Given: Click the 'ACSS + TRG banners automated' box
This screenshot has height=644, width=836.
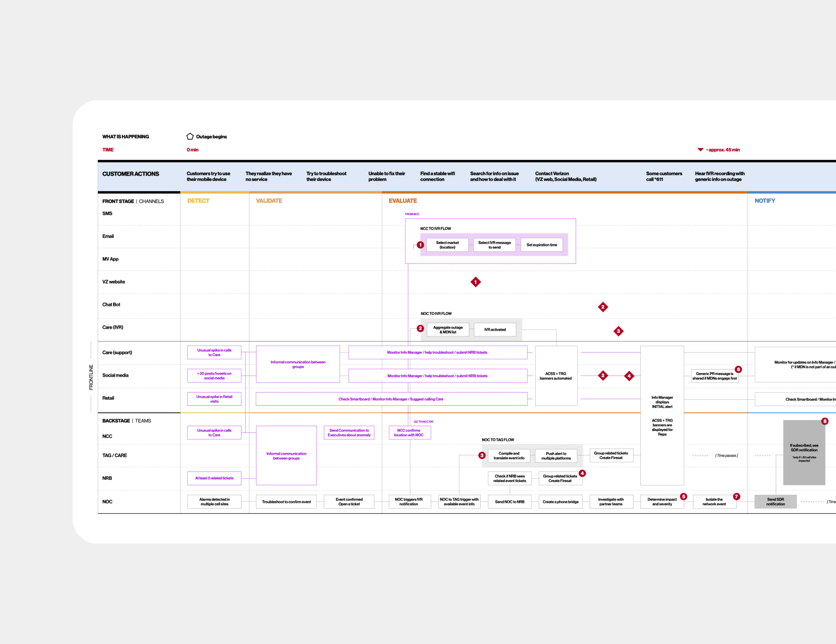Looking at the screenshot, I should click(x=556, y=376).
